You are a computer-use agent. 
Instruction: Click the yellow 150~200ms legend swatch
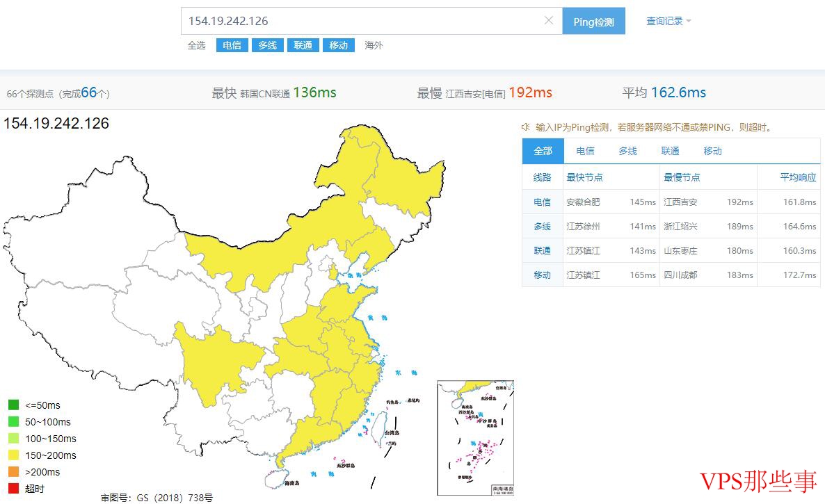14,455
